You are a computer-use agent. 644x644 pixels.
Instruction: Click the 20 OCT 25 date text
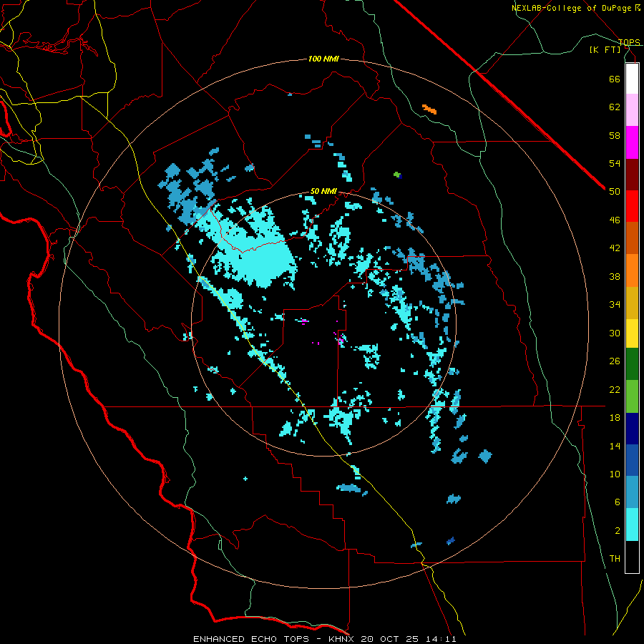point(389,639)
